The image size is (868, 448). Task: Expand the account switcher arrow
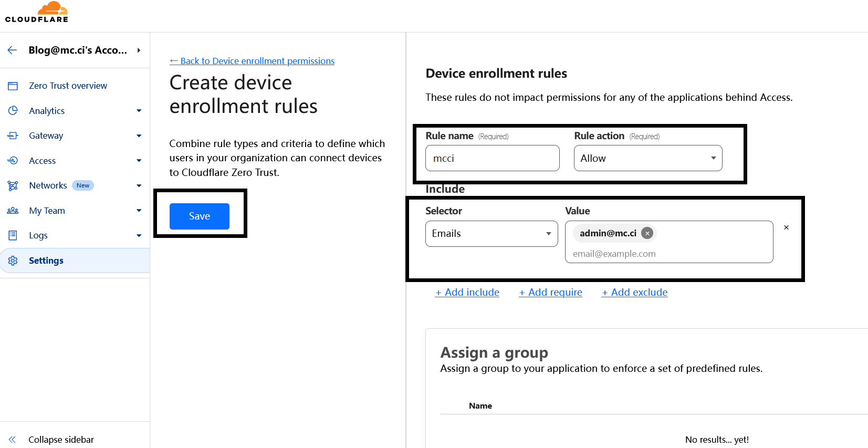[139, 50]
